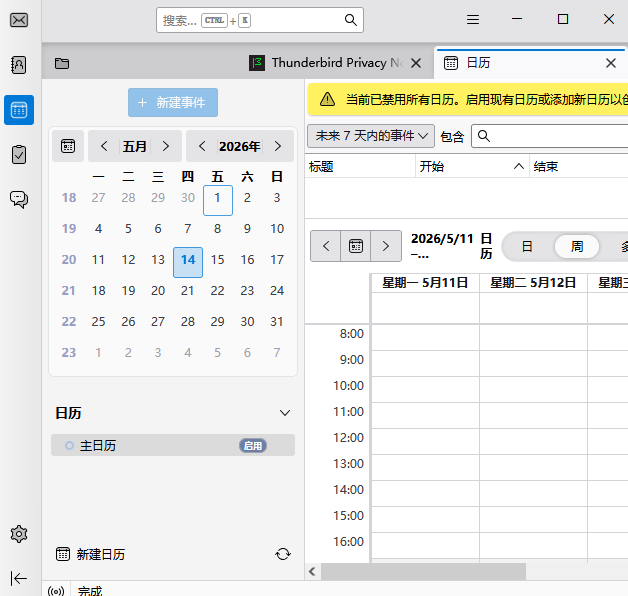Click the horizontal scrollbar thumb
Screen dimensions: 628x596
[423, 572]
